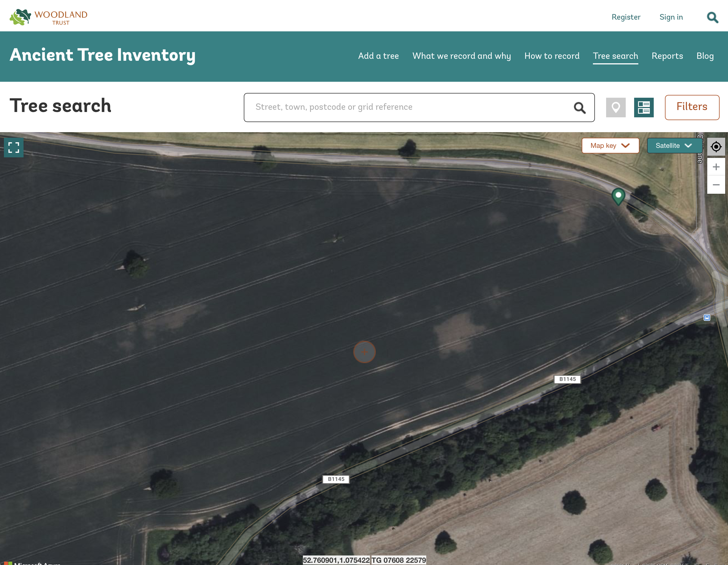728x565 pixels.
Task: Open What we record and why
Action: pos(461,56)
